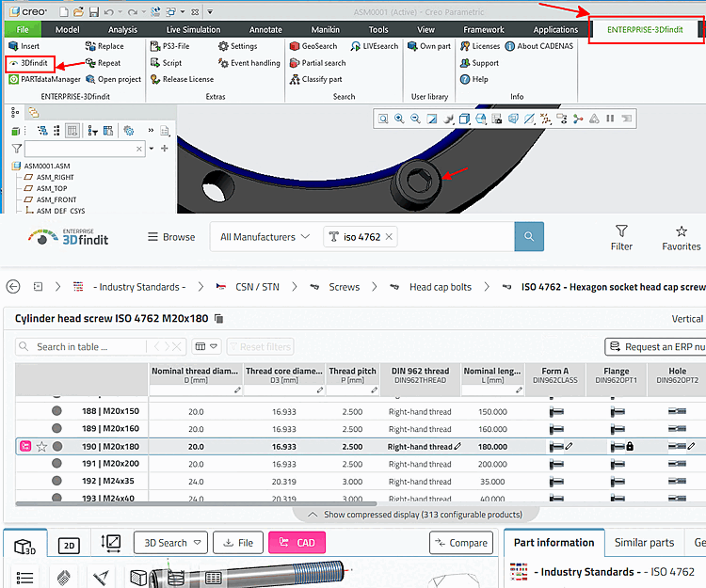Toggle the favorite star on row M20x180
Image resolution: width=706 pixels, height=588 pixels.
coord(41,446)
